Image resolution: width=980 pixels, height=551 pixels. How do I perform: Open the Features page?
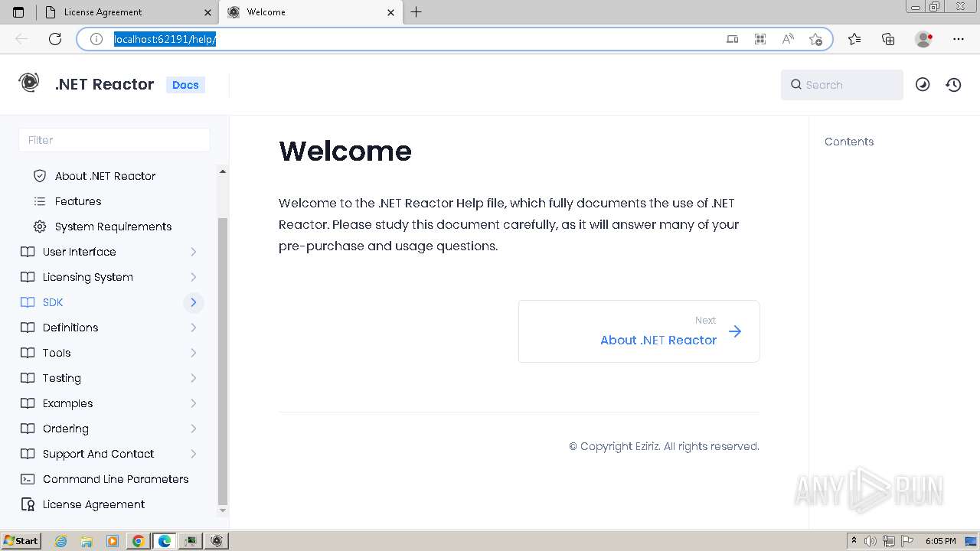coord(78,201)
